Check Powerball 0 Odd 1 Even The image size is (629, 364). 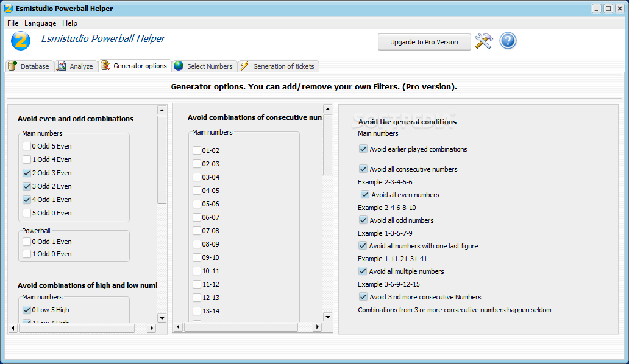(27, 242)
